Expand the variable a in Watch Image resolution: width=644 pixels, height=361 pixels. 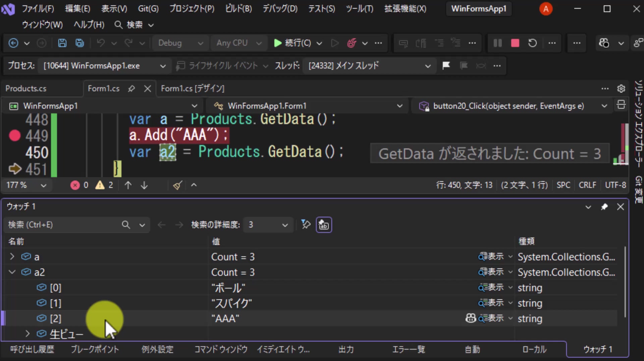[x=12, y=257]
